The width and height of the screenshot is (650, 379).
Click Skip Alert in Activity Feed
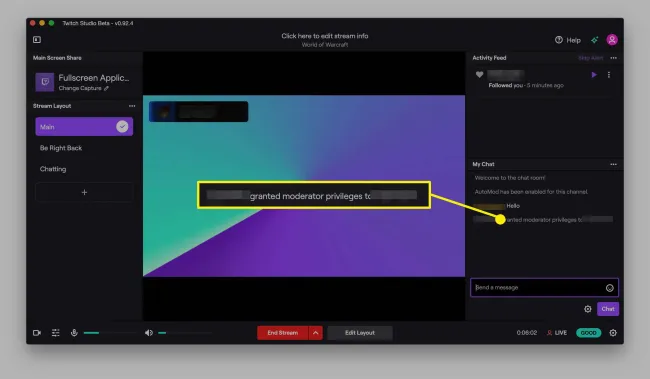pyautogui.click(x=590, y=58)
